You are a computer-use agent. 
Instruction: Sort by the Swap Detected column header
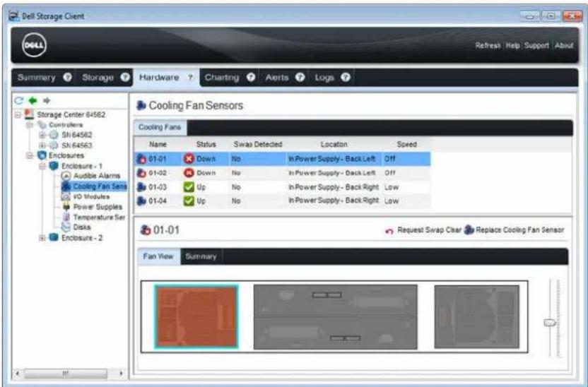(x=258, y=144)
